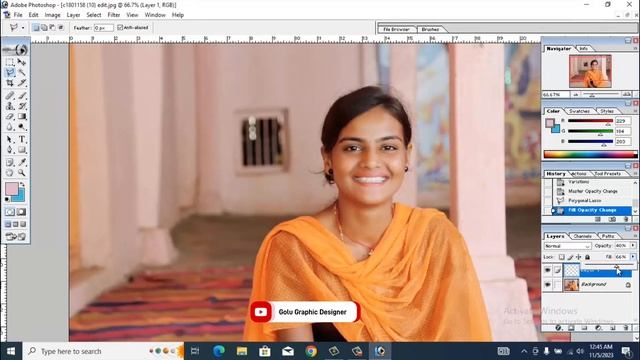Swap foreground and background colors
The height and width of the screenshot is (360, 640).
click(x=22, y=184)
